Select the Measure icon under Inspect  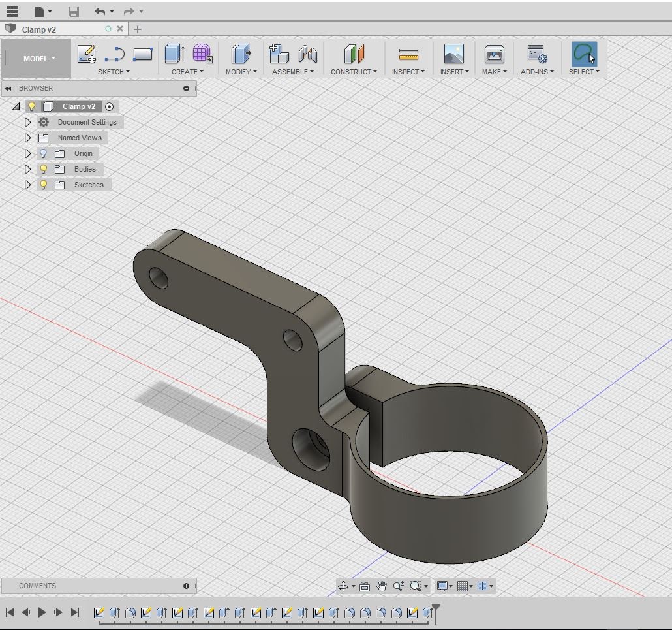click(408, 54)
